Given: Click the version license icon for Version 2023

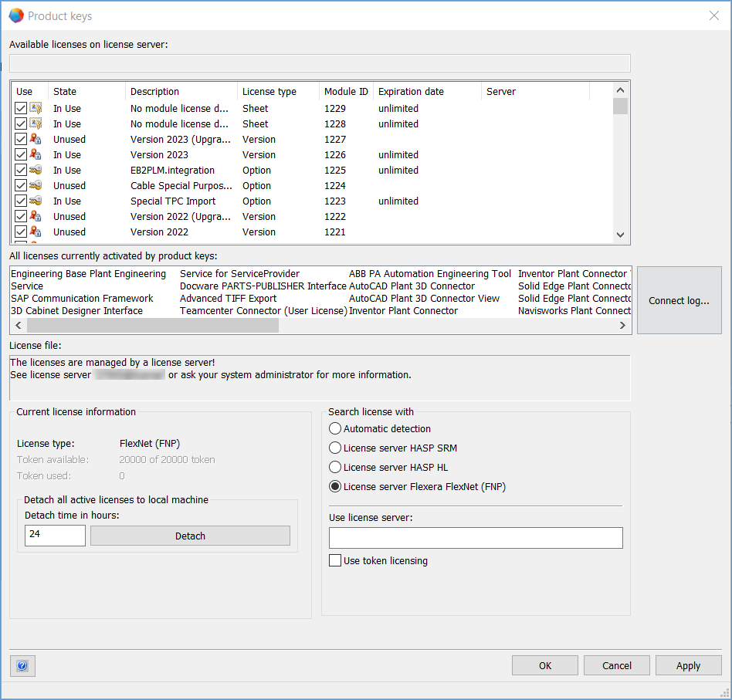Looking at the screenshot, I should (36, 155).
